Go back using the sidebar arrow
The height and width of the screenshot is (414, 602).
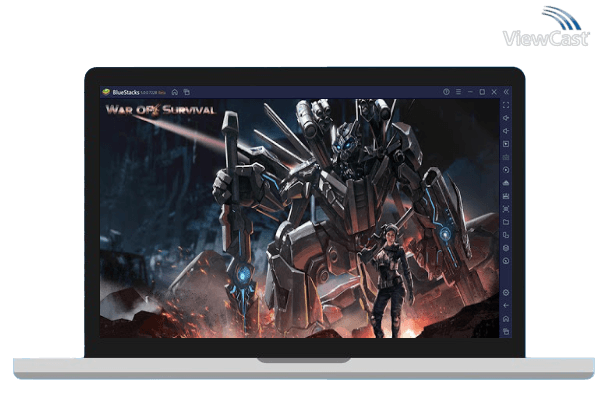(x=506, y=306)
